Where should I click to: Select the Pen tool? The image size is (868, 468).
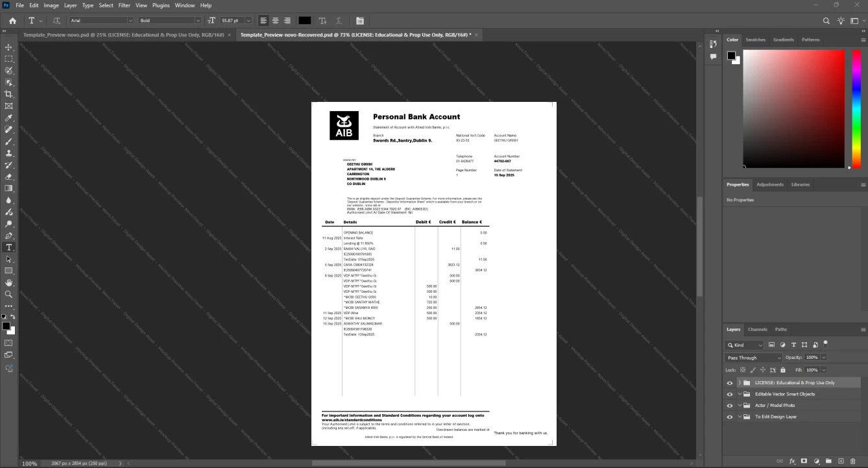[9, 236]
